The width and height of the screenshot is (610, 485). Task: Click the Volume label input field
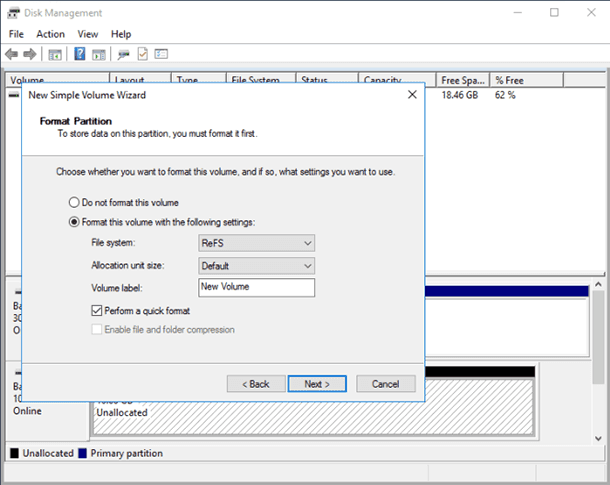click(256, 287)
